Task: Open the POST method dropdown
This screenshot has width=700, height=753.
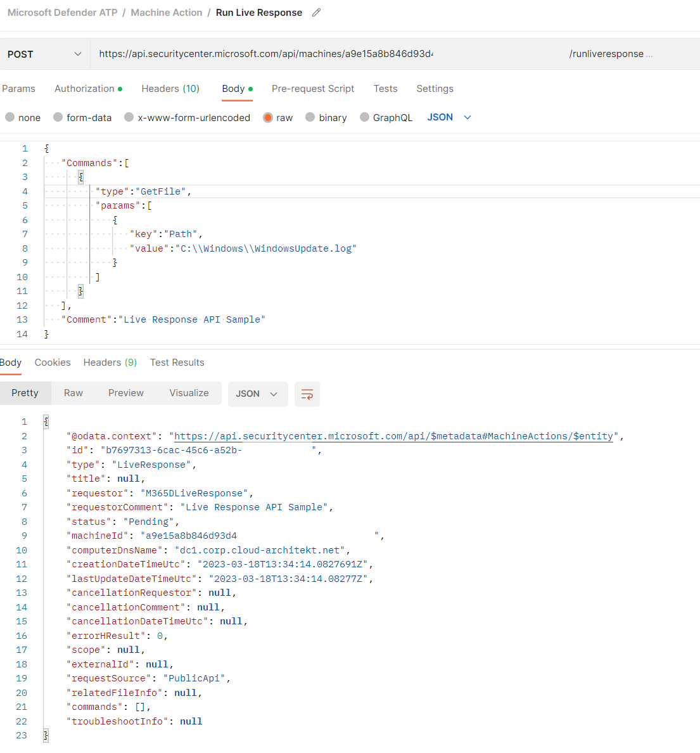Action: tap(44, 55)
